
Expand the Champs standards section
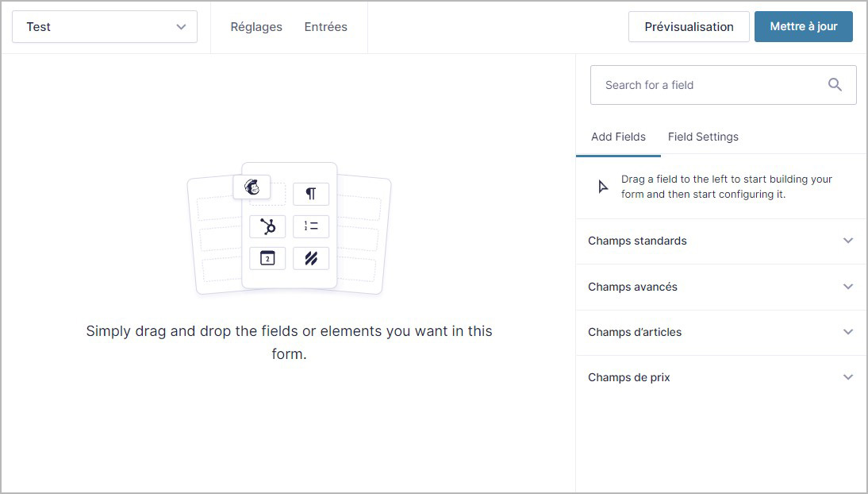pos(720,241)
